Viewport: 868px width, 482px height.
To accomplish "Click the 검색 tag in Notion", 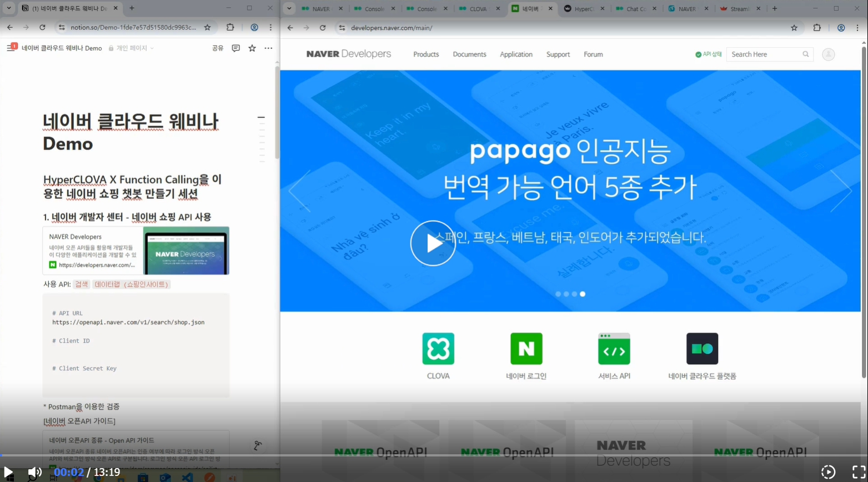I will (82, 284).
